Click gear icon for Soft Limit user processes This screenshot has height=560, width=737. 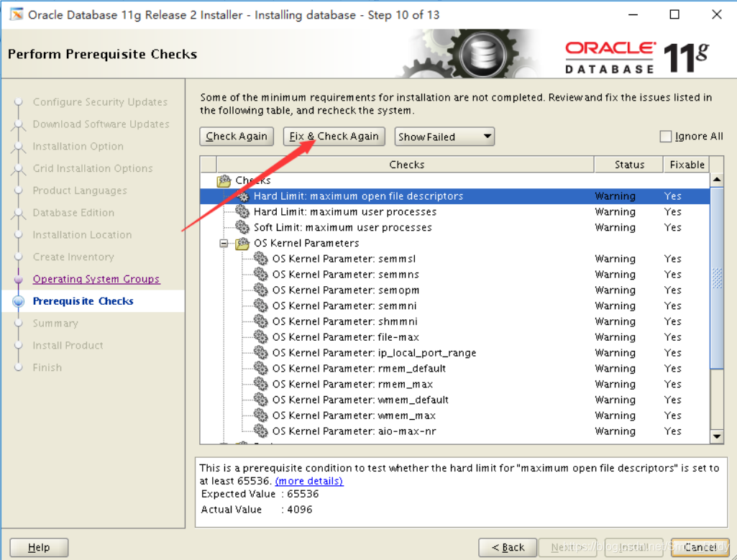point(242,227)
